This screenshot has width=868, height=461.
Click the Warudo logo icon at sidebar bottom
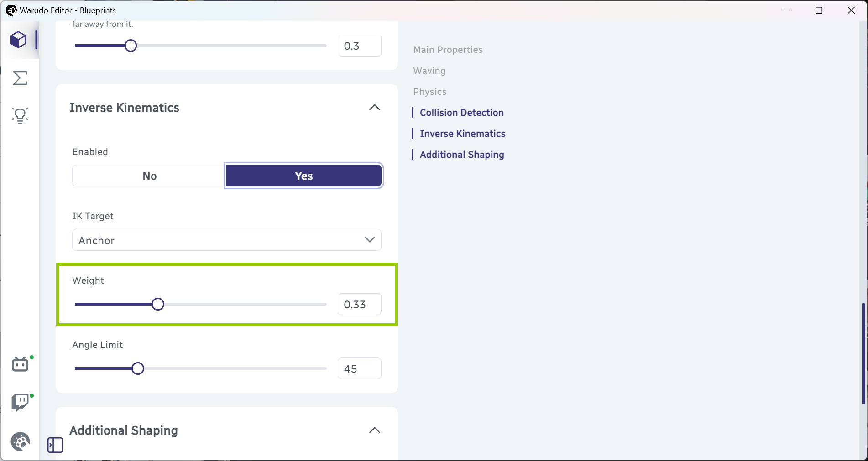[x=20, y=441]
